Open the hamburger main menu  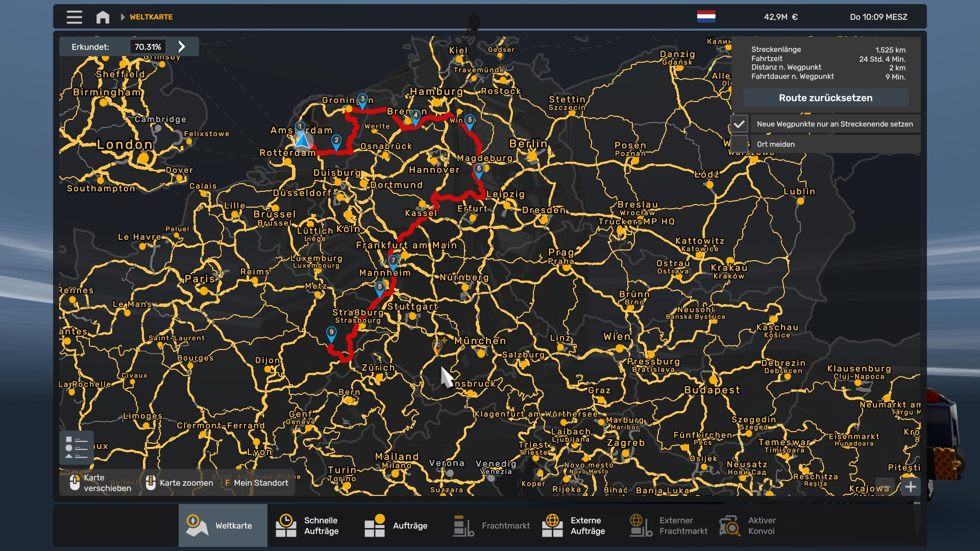74,17
